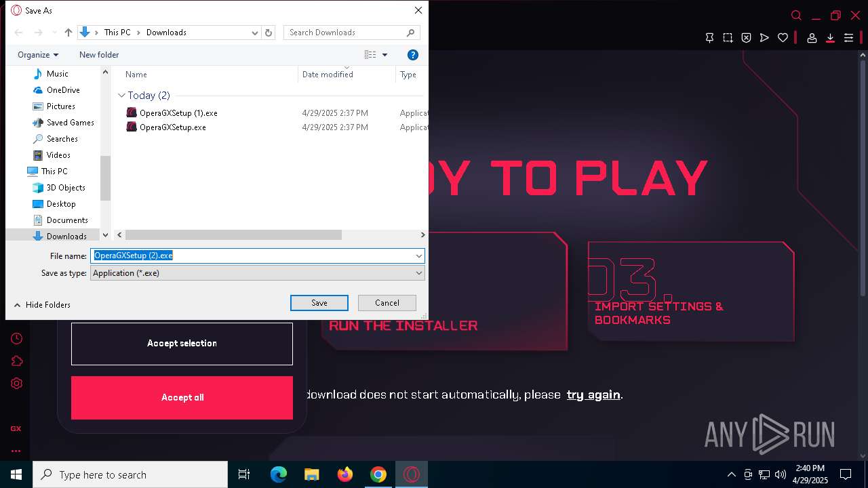Click the Search Downloads field

[351, 33]
